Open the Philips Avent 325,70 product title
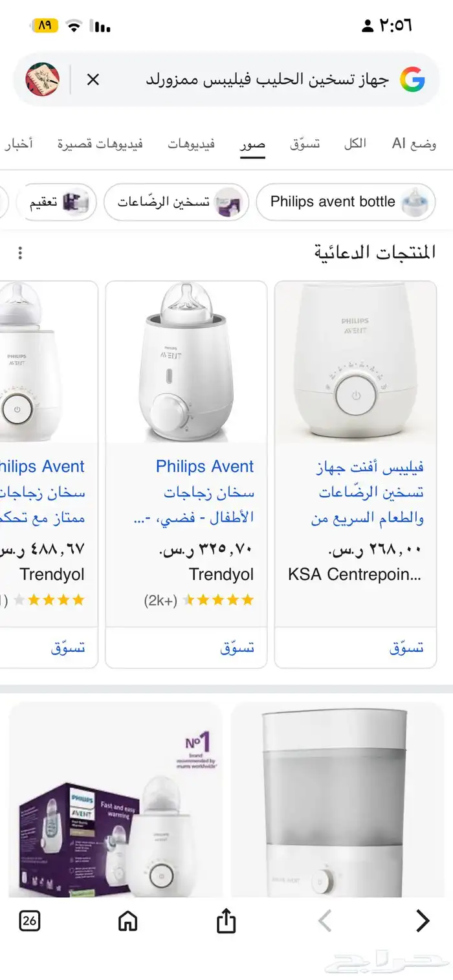Viewport: 453px width, 980px height. click(x=204, y=467)
